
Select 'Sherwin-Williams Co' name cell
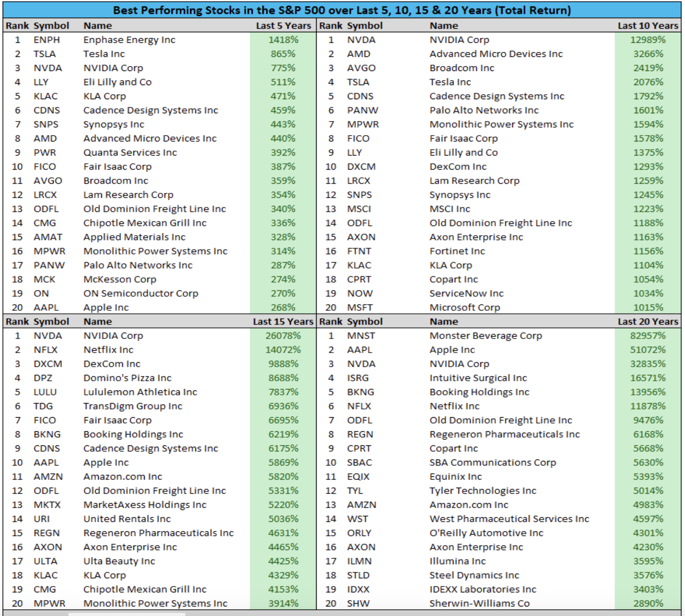pos(479,603)
